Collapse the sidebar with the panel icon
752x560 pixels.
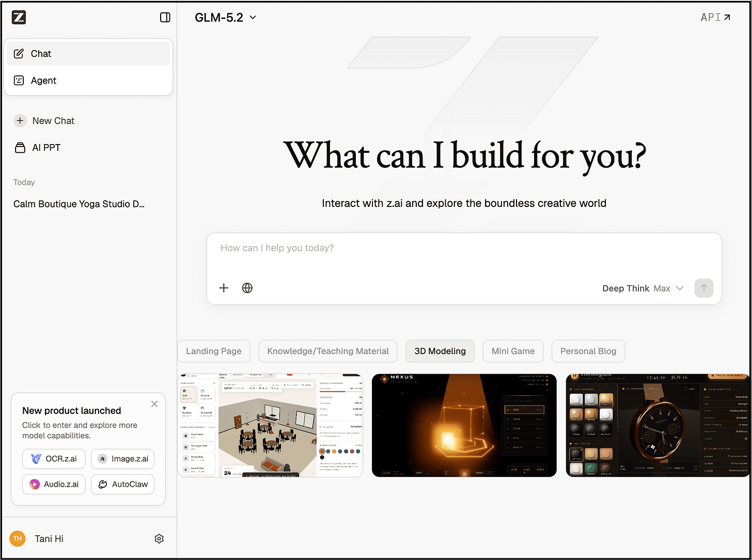(x=165, y=18)
